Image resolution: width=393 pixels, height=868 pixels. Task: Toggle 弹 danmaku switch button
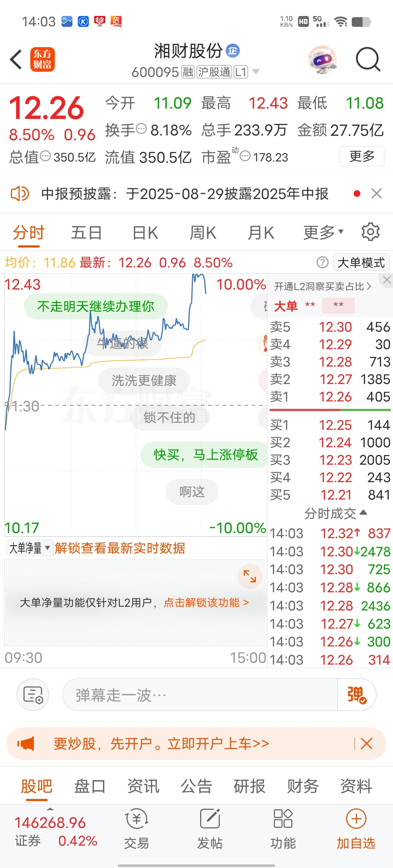point(357,695)
